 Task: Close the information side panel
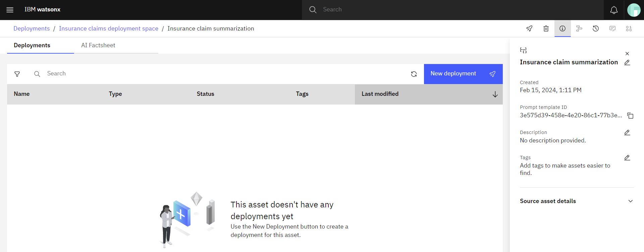coord(627,54)
